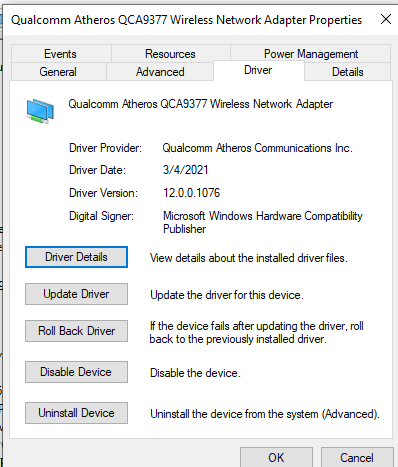Click the Driver Version label
This screenshot has width=398, height=467.
pyautogui.click(x=103, y=193)
